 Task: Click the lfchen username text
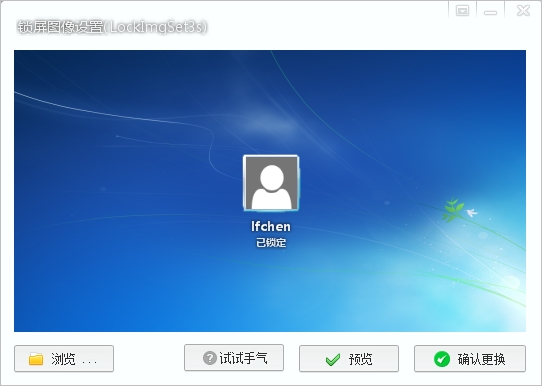click(271, 226)
